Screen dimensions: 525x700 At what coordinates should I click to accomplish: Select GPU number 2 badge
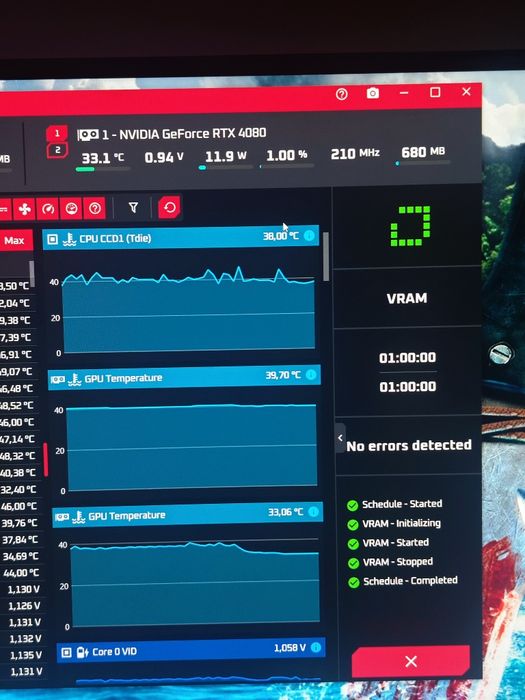(x=57, y=150)
